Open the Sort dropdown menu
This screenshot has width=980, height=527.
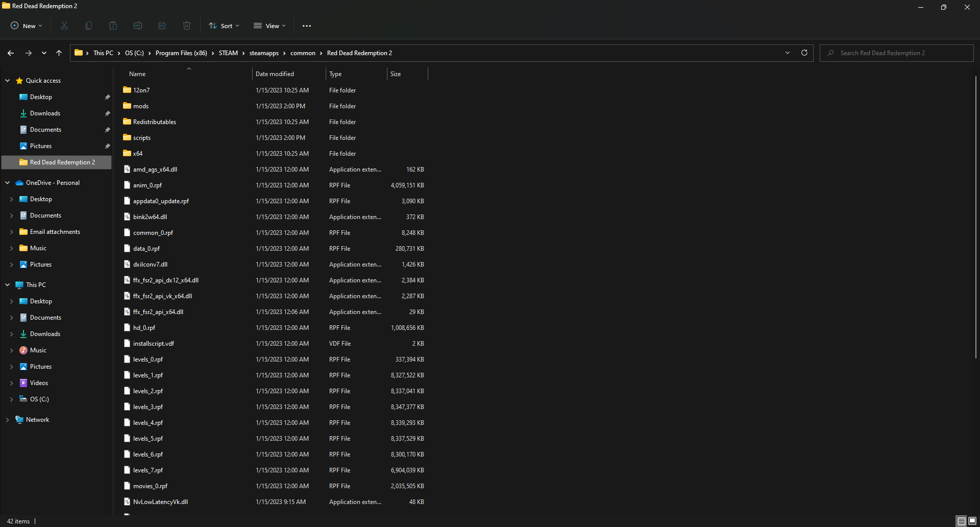(x=224, y=26)
